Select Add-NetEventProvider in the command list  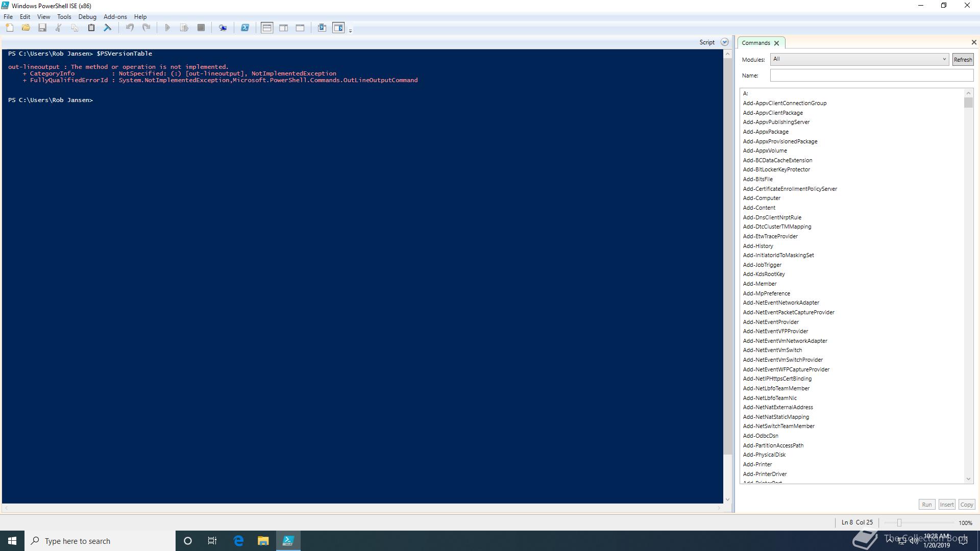771,322
